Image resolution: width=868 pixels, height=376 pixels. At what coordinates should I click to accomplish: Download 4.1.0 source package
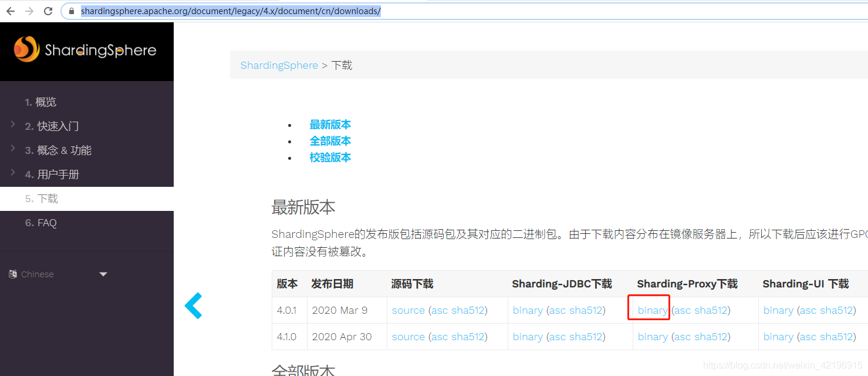click(x=408, y=337)
